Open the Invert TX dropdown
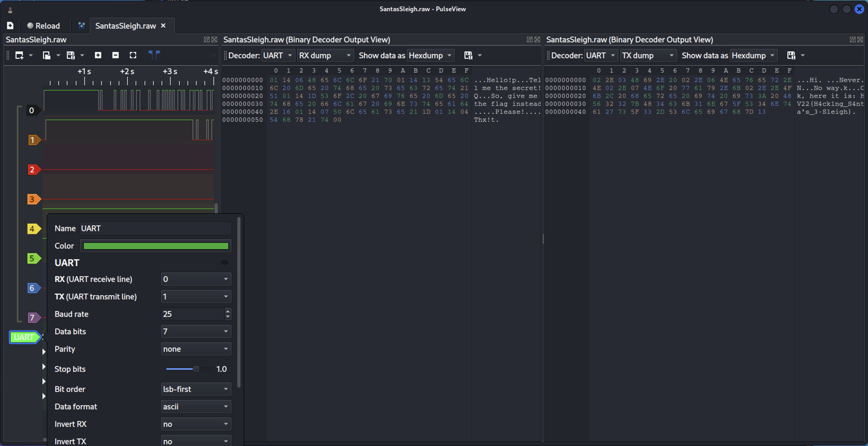Viewport: 868px width, 446px height. pyautogui.click(x=196, y=441)
